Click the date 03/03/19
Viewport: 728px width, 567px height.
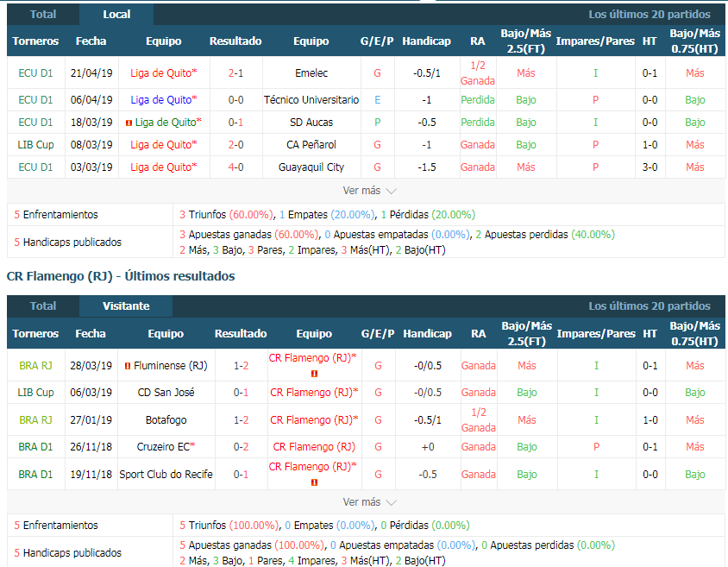pyautogui.click(x=91, y=167)
